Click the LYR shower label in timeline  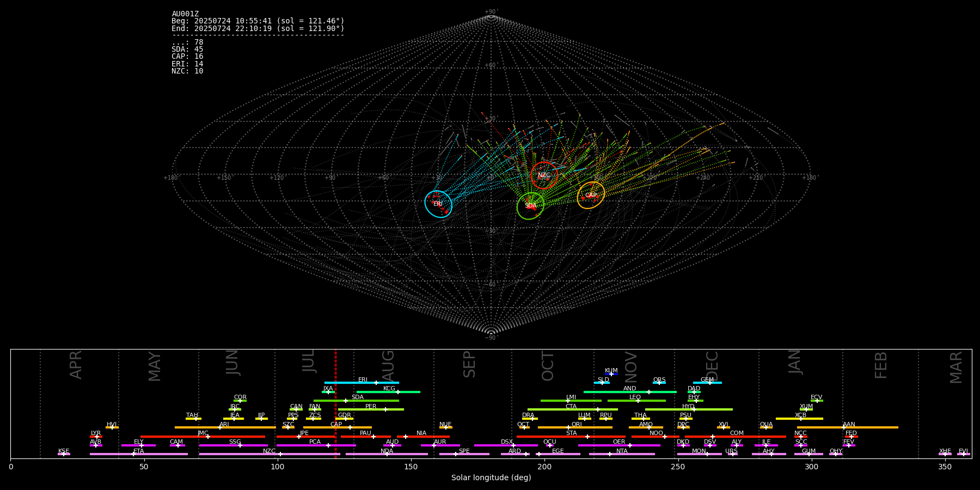pyautogui.click(x=96, y=433)
